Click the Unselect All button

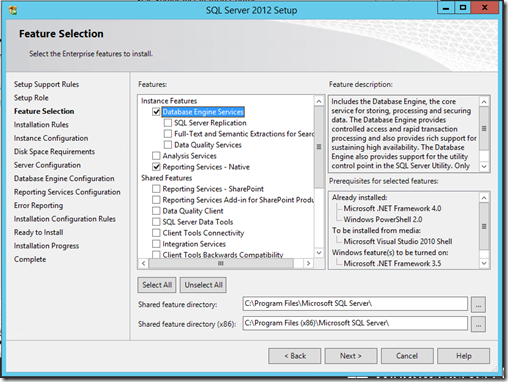click(x=203, y=285)
